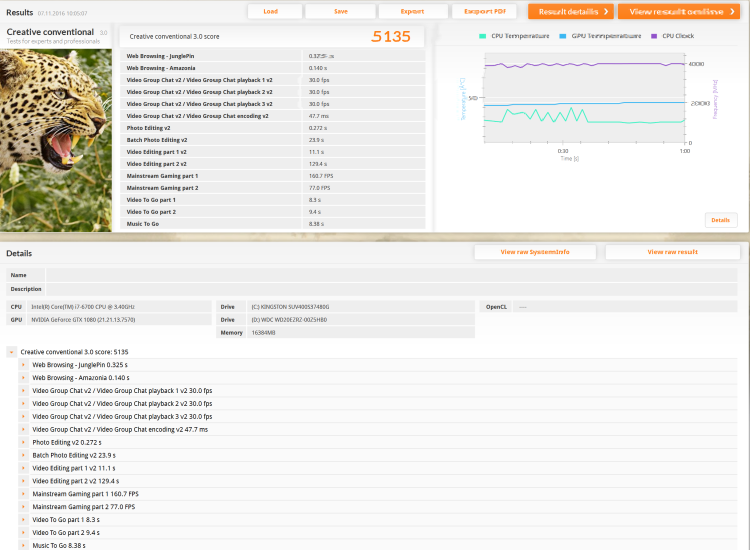Click Export PDF button
Screen dimensions: 750x550
click(484, 11)
